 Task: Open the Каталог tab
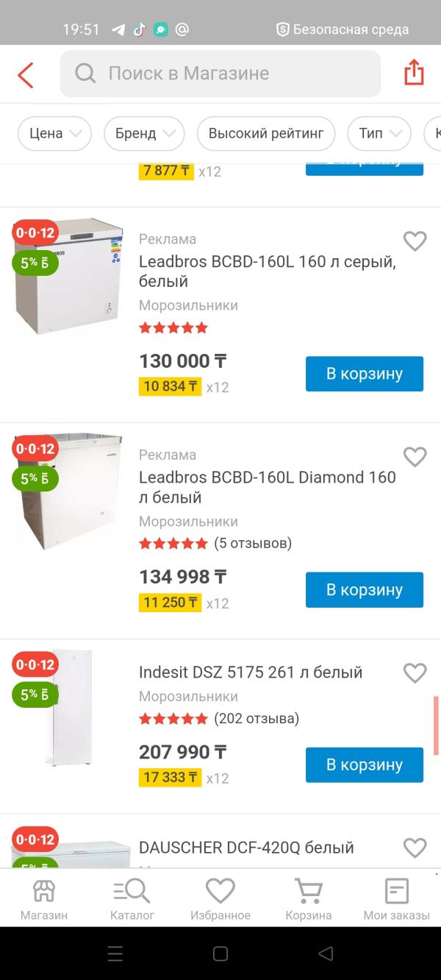(132, 899)
